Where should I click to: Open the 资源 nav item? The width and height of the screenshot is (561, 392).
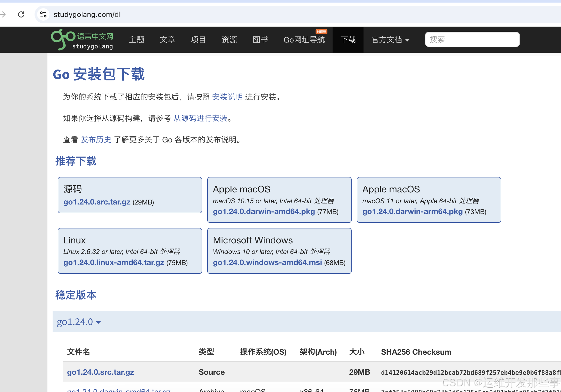[x=229, y=40]
